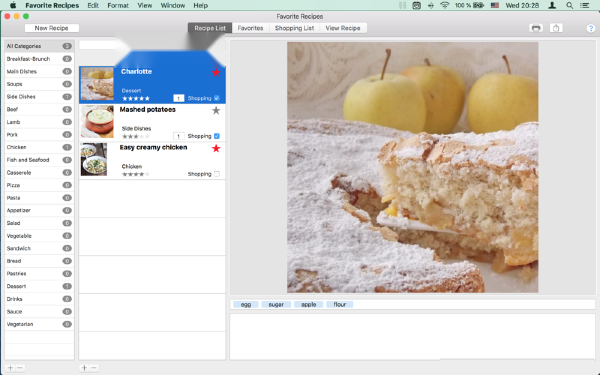The image size is (600, 375).
Task: Open the Edit menu
Action: point(93,5)
